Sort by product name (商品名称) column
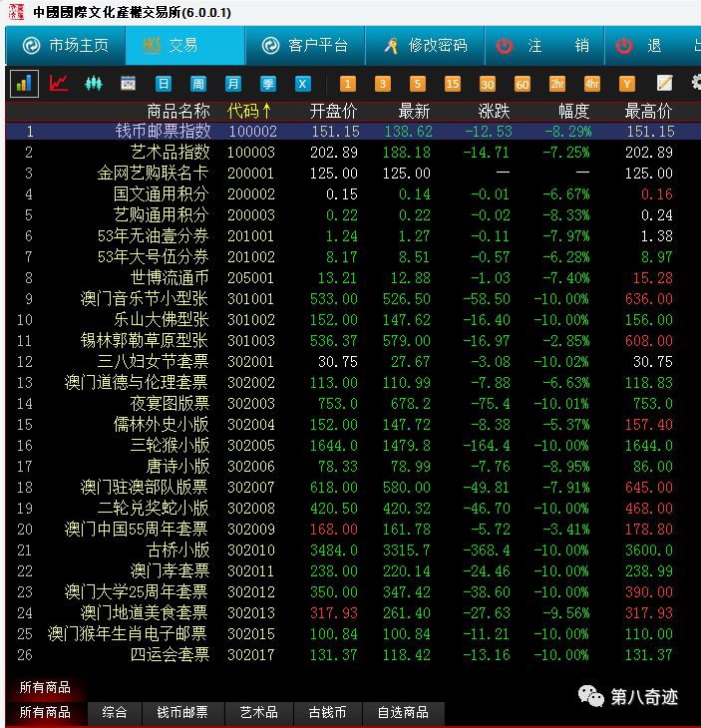The width and height of the screenshot is (701, 728). [x=178, y=112]
